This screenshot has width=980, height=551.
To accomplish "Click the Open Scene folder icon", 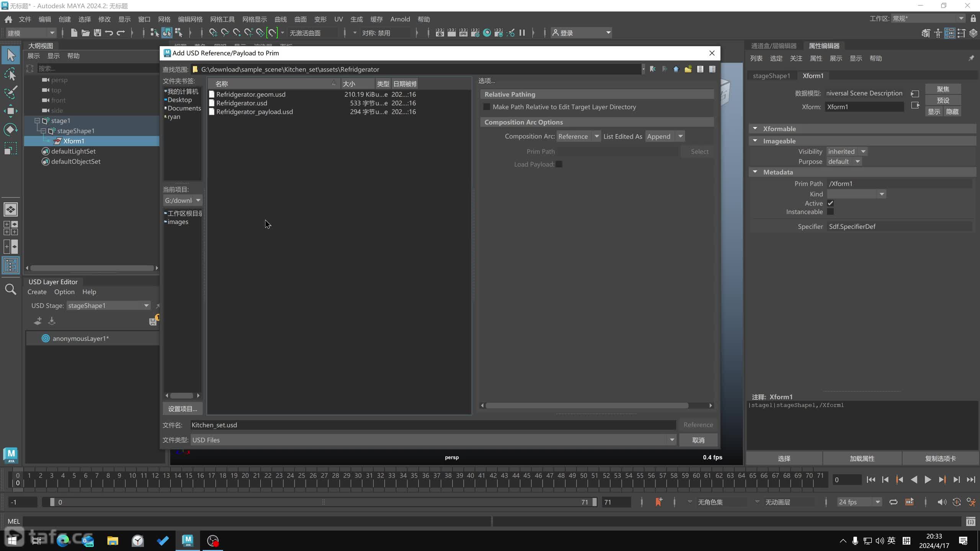I will [85, 33].
